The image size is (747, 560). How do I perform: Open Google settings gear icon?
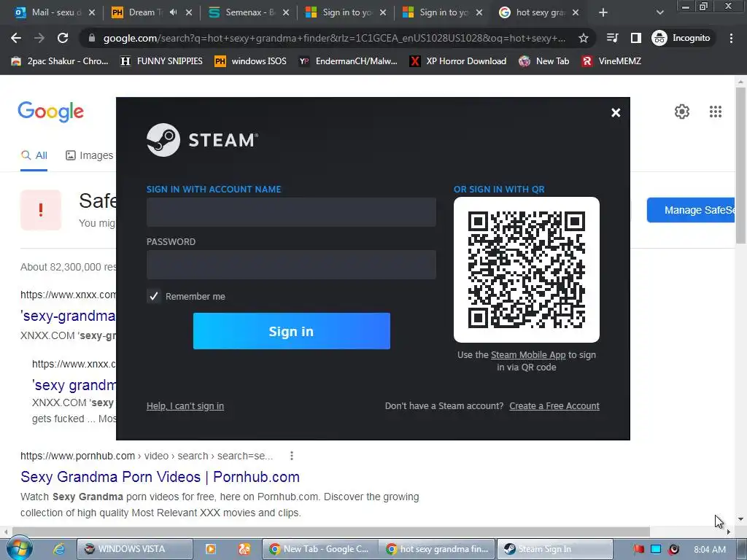(x=682, y=112)
